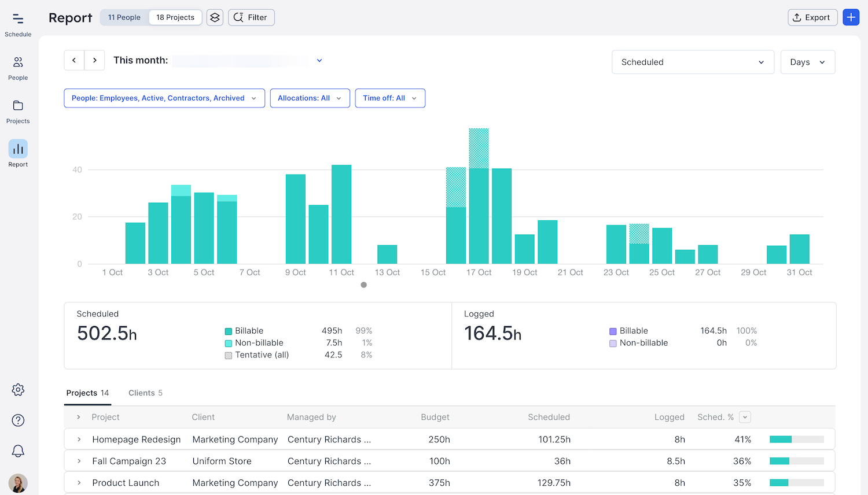The height and width of the screenshot is (495, 868).
Task: Switch to 11 People toggle
Action: (124, 17)
